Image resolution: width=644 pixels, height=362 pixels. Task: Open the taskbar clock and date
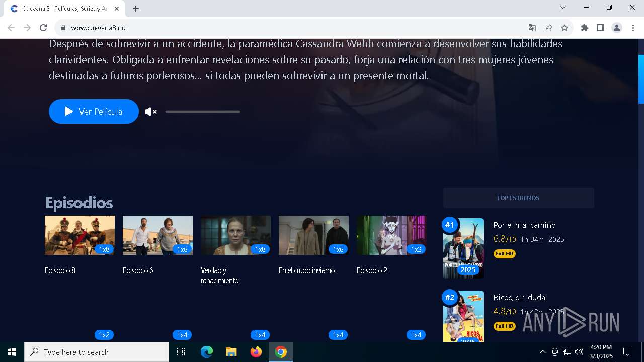601,352
